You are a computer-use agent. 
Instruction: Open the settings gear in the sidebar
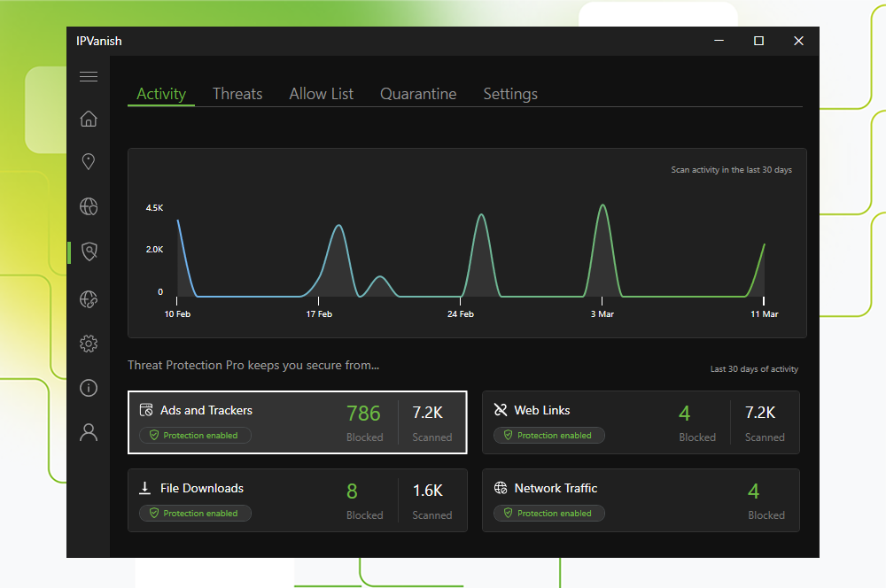tap(89, 344)
